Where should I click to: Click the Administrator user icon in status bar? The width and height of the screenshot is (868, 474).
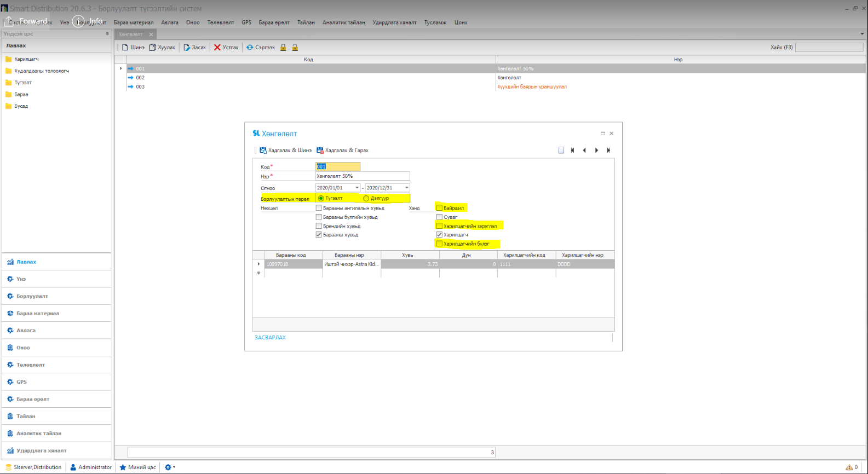[x=73, y=467]
